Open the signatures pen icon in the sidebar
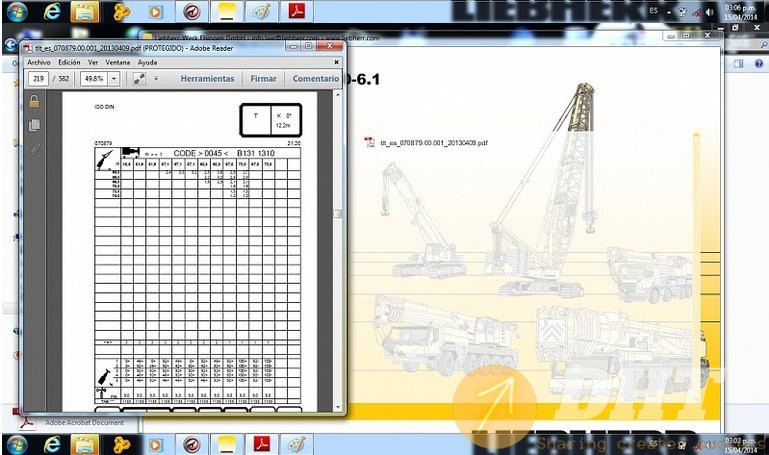This screenshot has width=769, height=455. [x=34, y=149]
